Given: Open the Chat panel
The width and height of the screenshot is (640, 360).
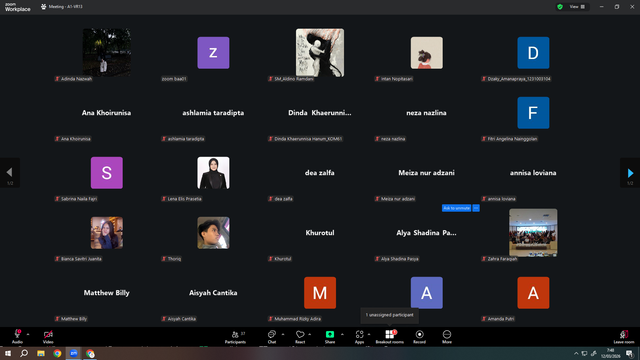Looking at the screenshot, I should click(272, 337).
